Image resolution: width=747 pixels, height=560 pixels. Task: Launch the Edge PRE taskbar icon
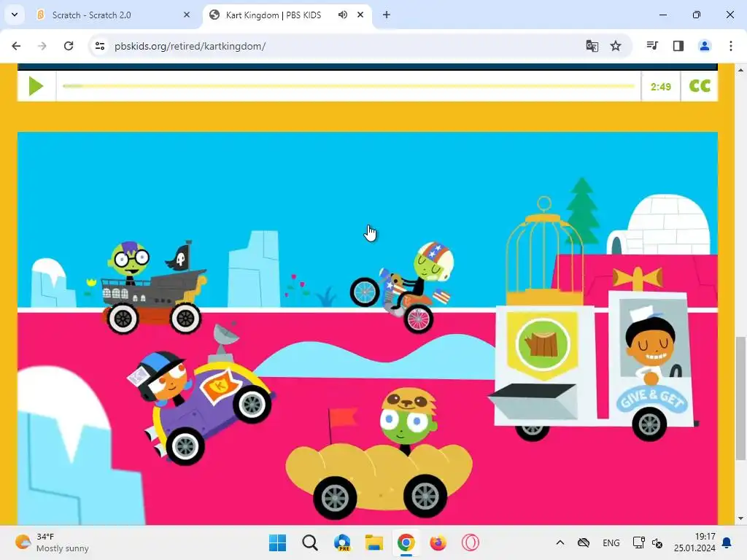pyautogui.click(x=342, y=542)
